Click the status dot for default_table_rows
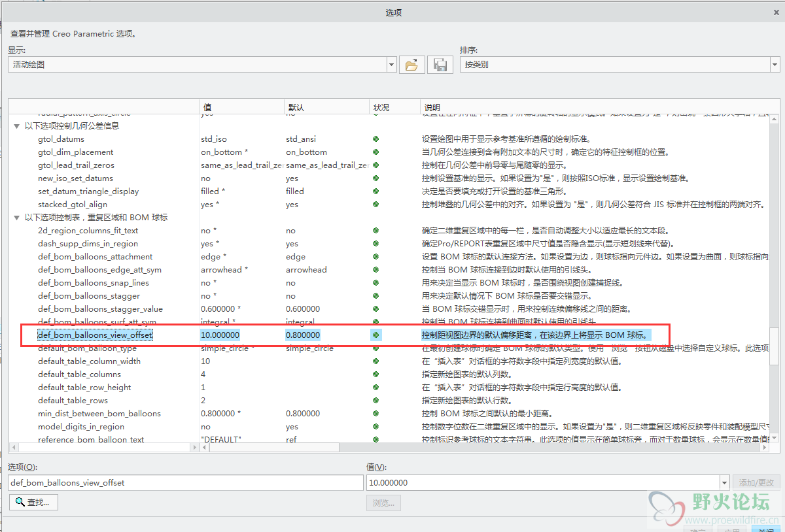The width and height of the screenshot is (785, 532). (x=375, y=401)
